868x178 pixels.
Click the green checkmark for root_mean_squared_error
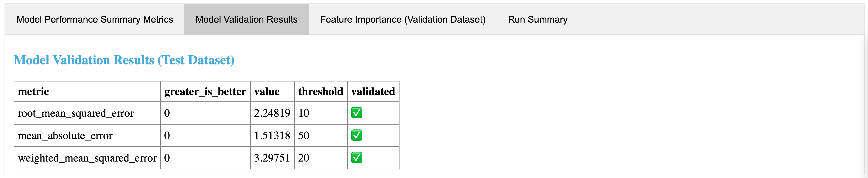tap(357, 113)
